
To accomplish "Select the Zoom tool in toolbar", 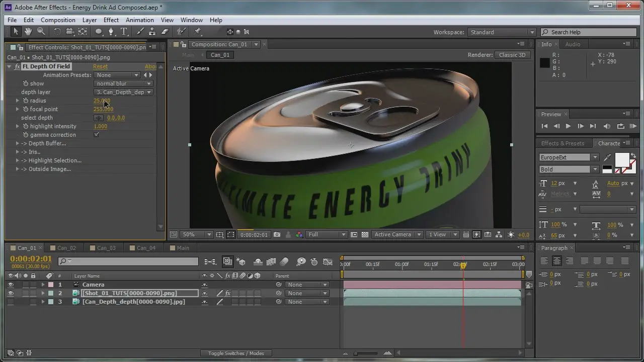I will (41, 32).
